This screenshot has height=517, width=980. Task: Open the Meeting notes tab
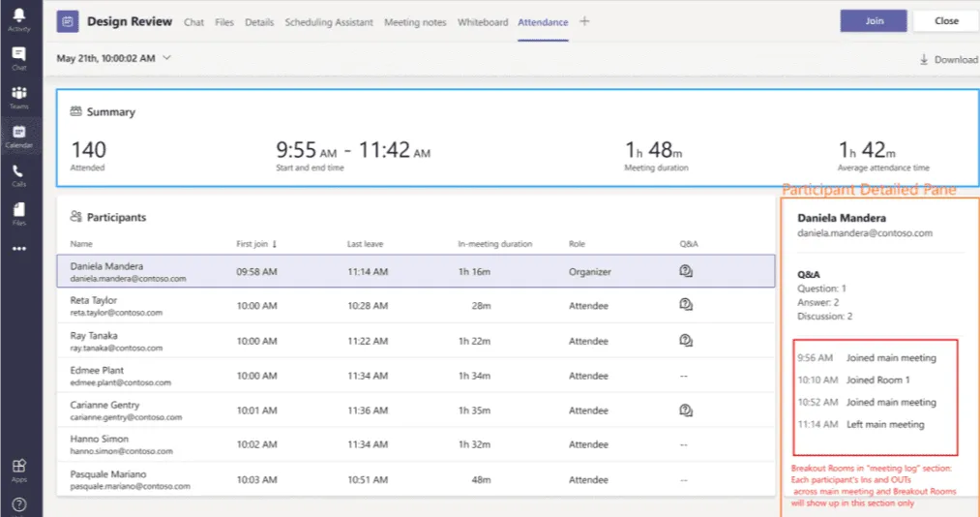[x=415, y=22]
